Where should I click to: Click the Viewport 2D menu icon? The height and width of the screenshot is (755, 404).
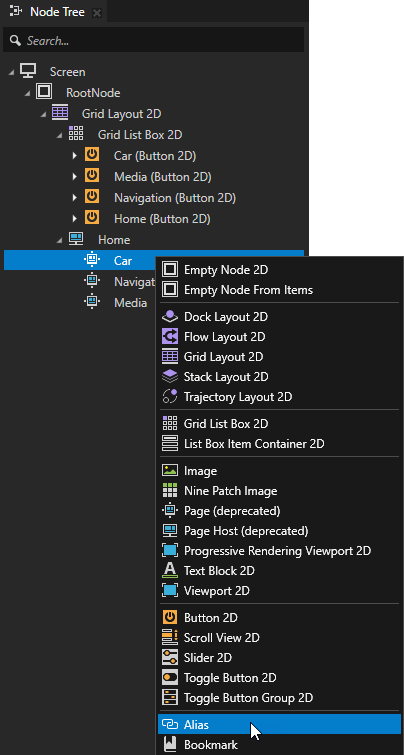coord(170,590)
